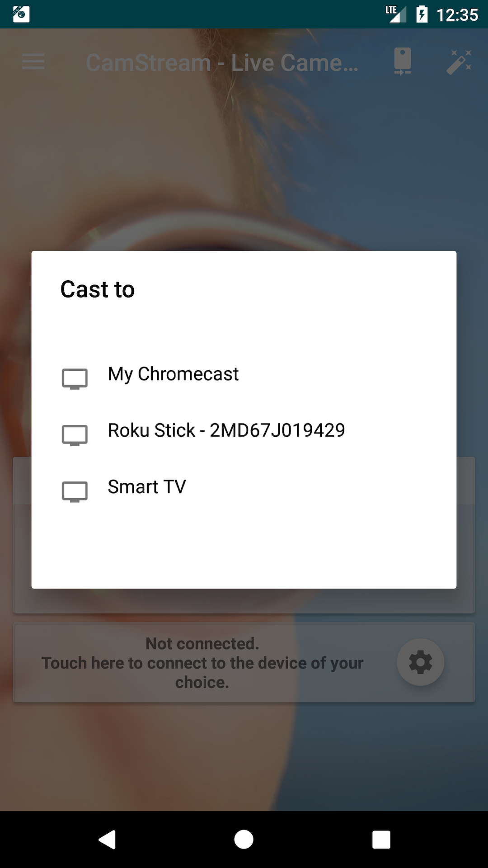Open the navigation drawer menu
488x868 pixels.
(33, 61)
